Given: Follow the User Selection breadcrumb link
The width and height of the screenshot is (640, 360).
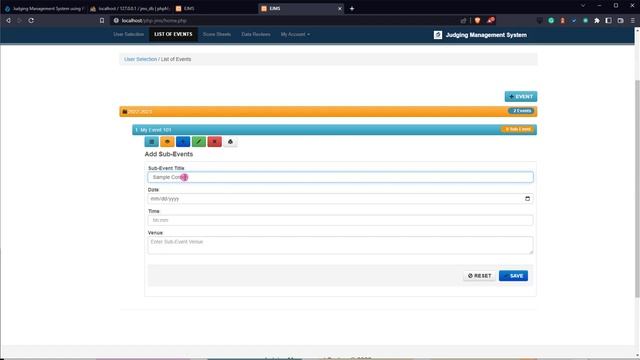Looking at the screenshot, I should (140, 59).
